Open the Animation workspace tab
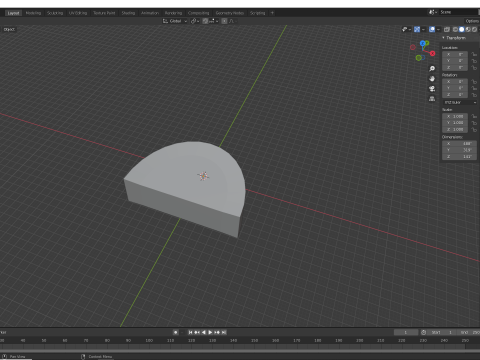 tap(150, 13)
